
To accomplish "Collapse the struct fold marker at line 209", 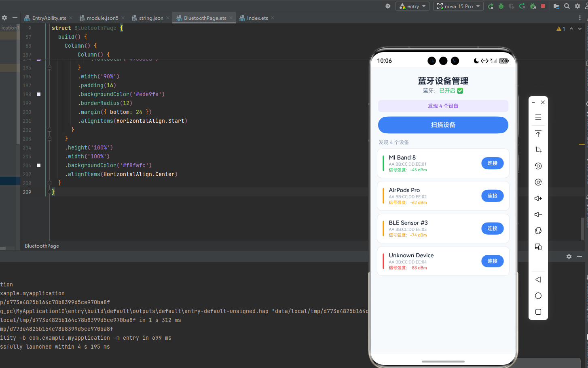I will [49, 192].
